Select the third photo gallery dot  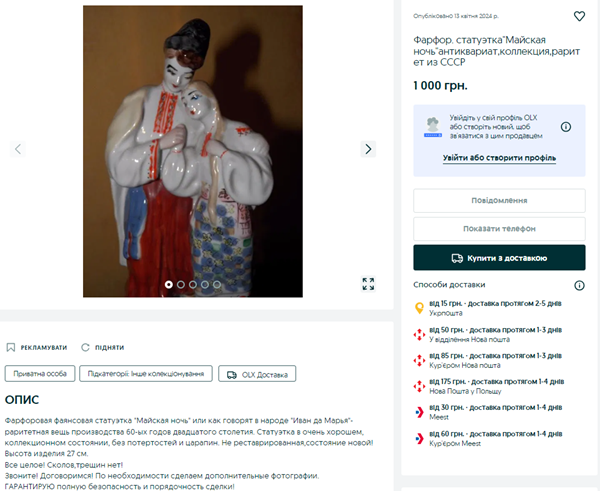coord(193,284)
